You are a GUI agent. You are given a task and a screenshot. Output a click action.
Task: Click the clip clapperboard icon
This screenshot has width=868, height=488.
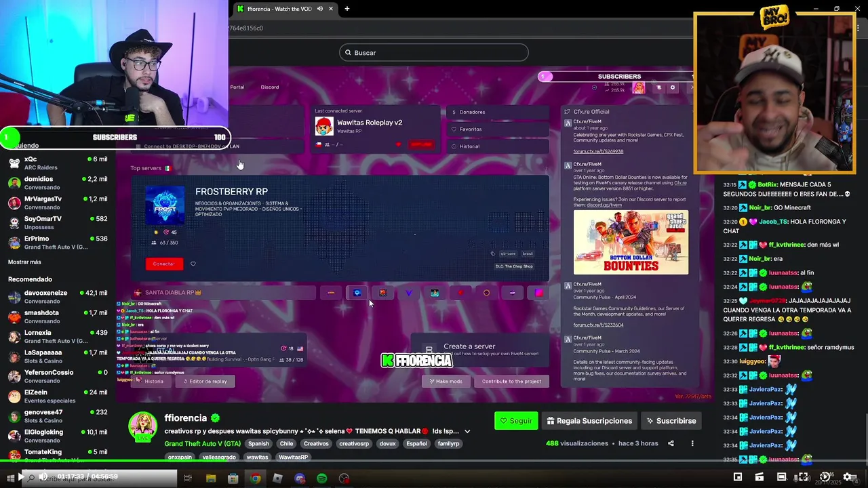[x=759, y=477]
